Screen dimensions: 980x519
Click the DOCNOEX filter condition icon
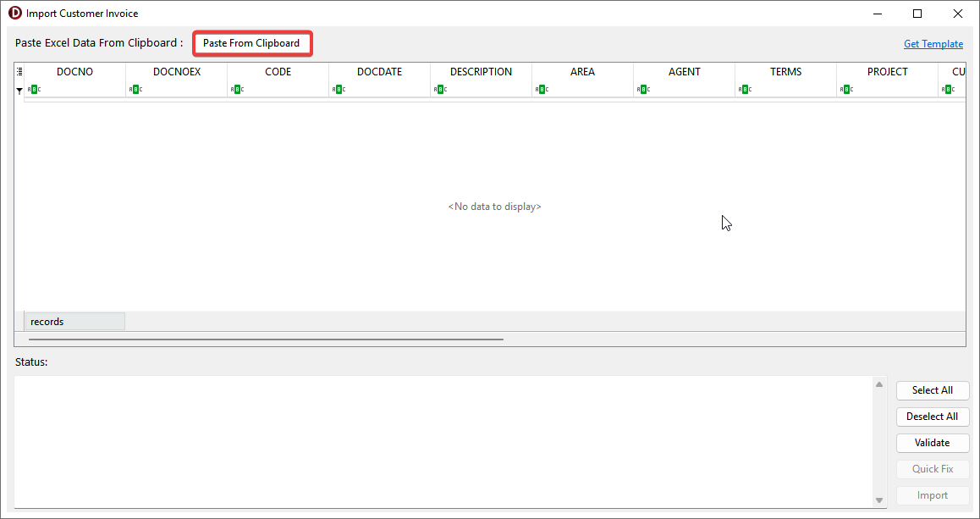(135, 90)
